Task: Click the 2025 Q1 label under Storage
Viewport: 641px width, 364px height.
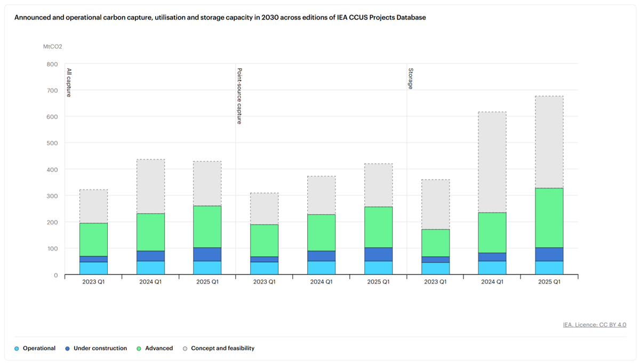Action: click(x=549, y=282)
